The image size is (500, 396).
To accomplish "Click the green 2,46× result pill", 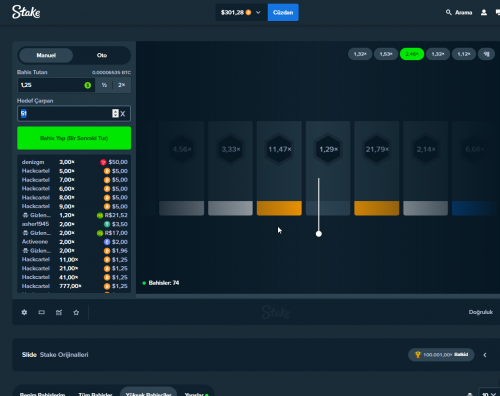I will coord(412,54).
